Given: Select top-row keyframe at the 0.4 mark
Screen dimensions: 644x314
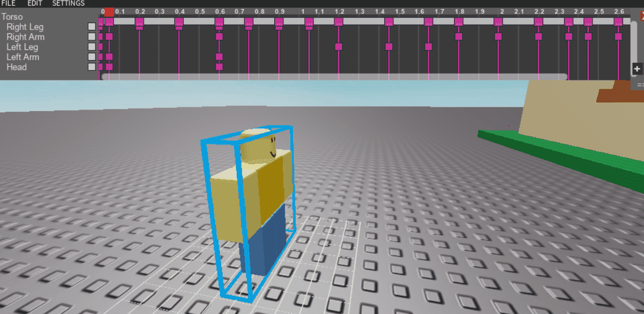Looking at the screenshot, I should point(179,21).
